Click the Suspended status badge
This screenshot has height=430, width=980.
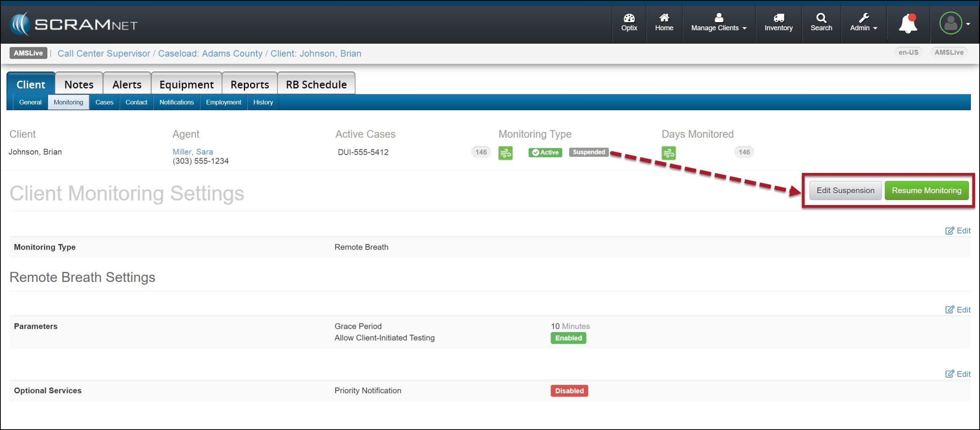[588, 152]
